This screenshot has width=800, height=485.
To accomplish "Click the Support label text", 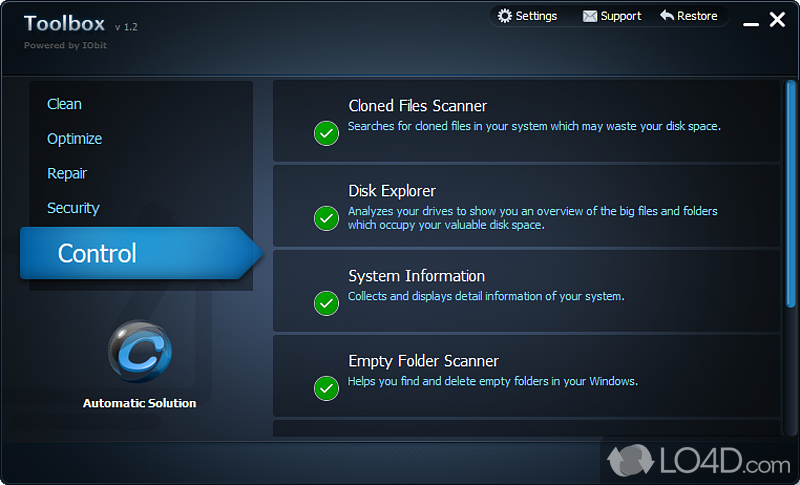I will coord(620,16).
